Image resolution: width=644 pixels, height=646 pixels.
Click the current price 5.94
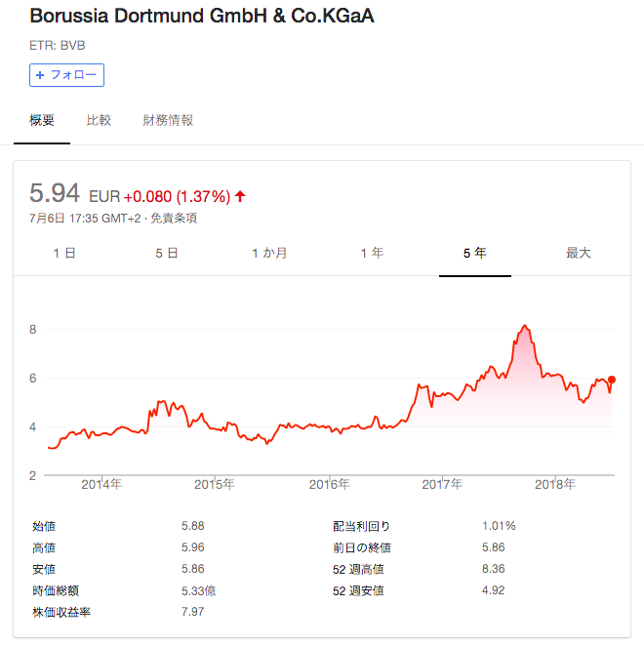click(55, 193)
